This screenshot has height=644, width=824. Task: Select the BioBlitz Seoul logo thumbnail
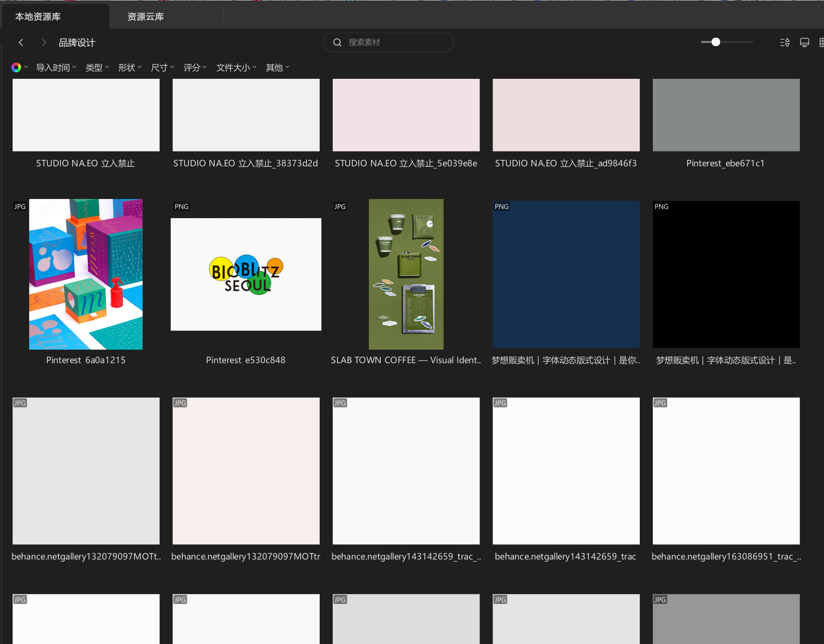246,274
